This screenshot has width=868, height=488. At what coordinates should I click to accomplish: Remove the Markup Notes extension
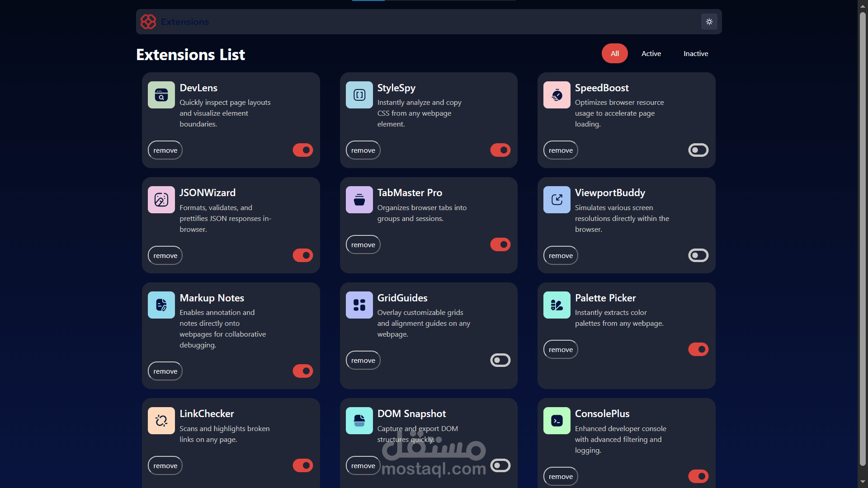click(x=165, y=371)
